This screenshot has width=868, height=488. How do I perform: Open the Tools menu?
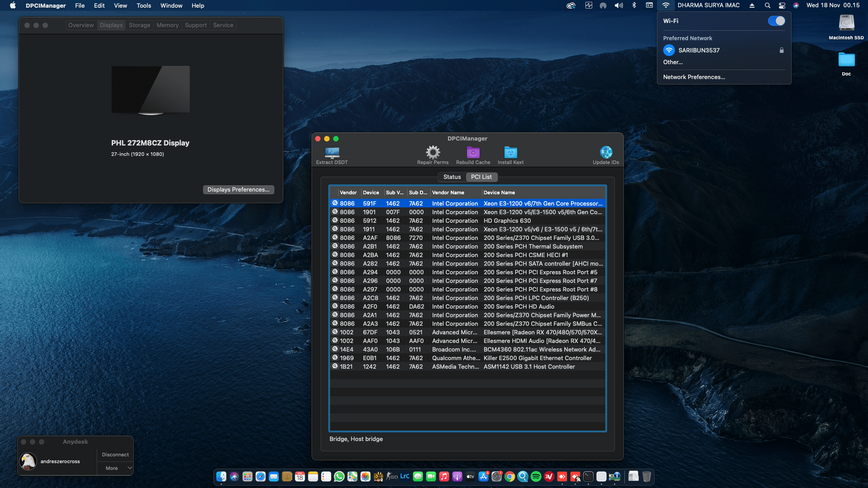click(144, 5)
